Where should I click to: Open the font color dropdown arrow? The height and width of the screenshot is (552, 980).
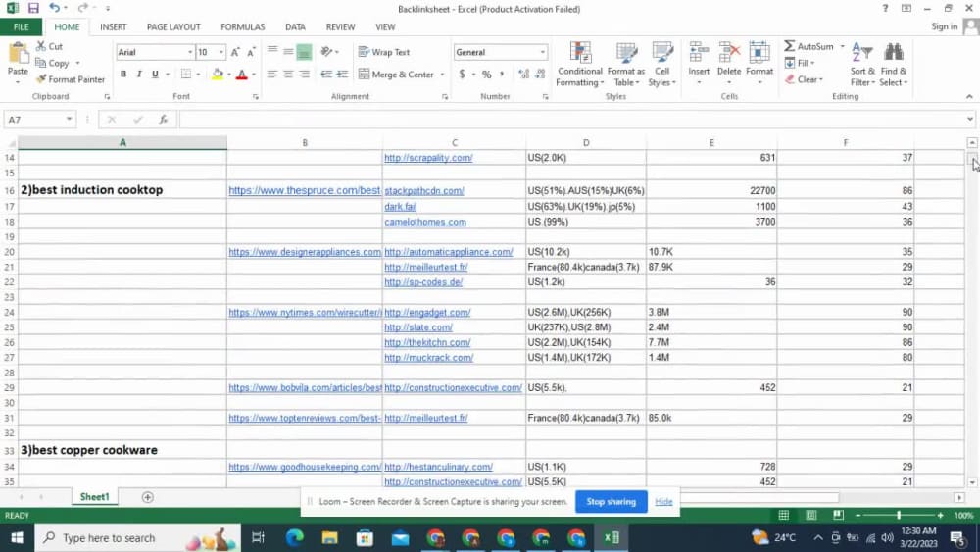[253, 75]
